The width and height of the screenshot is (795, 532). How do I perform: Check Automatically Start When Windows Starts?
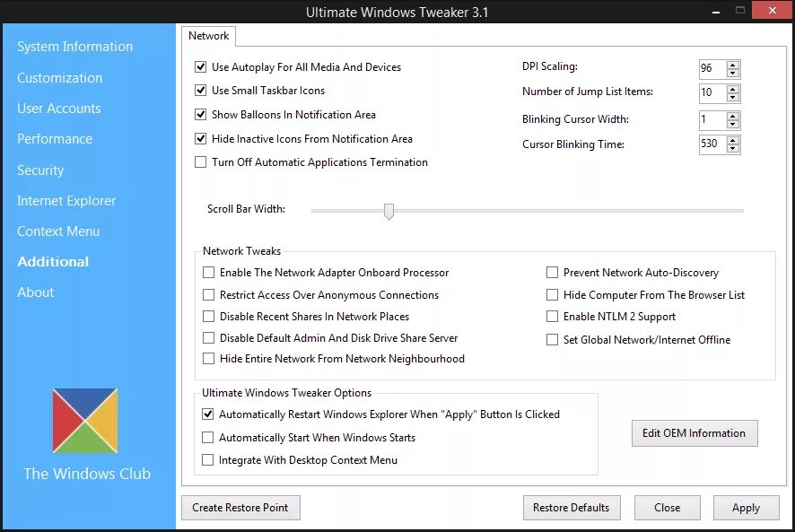click(x=208, y=437)
